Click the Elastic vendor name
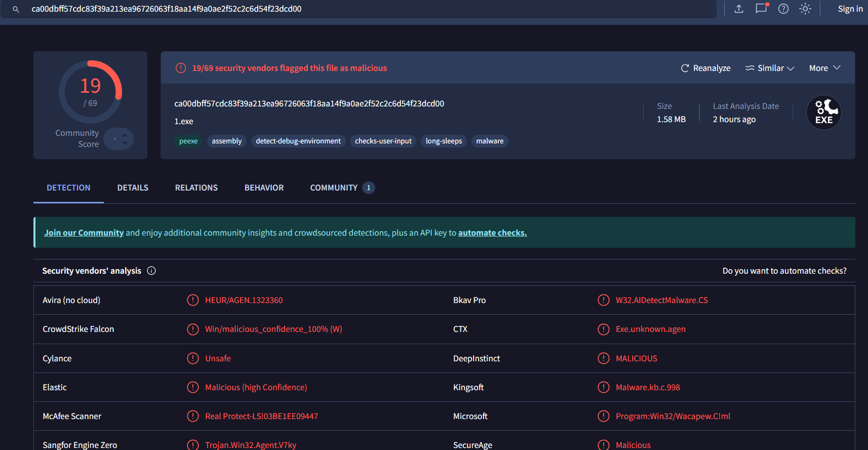Viewport: 868px width, 450px height. 55,387
